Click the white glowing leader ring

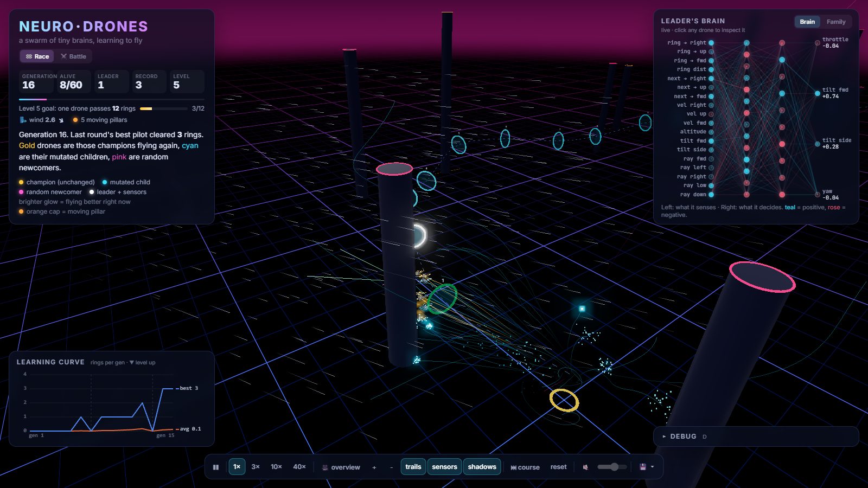pos(421,236)
